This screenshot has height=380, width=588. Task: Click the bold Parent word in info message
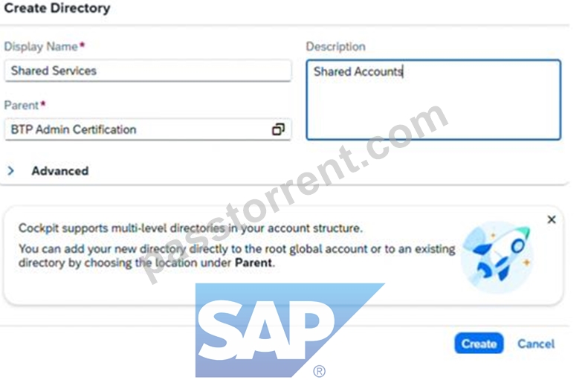(x=253, y=263)
